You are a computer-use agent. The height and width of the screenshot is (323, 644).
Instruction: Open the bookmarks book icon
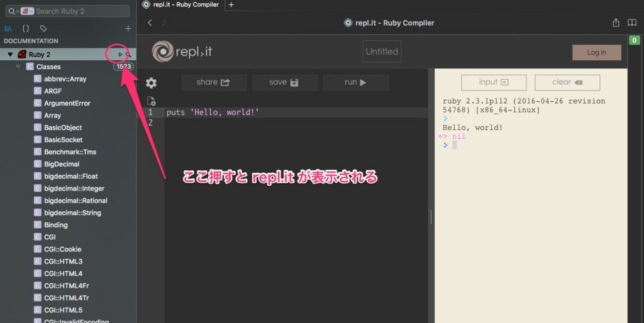(632, 23)
